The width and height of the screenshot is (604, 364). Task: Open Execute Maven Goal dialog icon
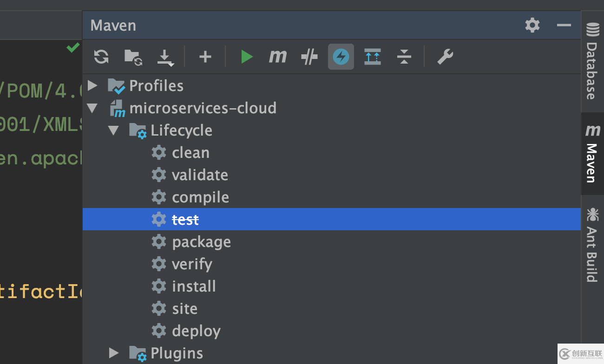point(278,57)
